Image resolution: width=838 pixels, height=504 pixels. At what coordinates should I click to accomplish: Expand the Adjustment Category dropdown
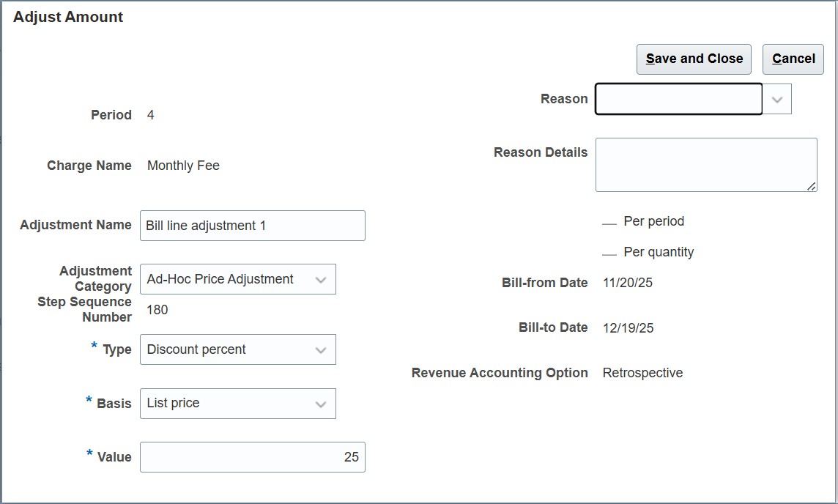point(322,279)
